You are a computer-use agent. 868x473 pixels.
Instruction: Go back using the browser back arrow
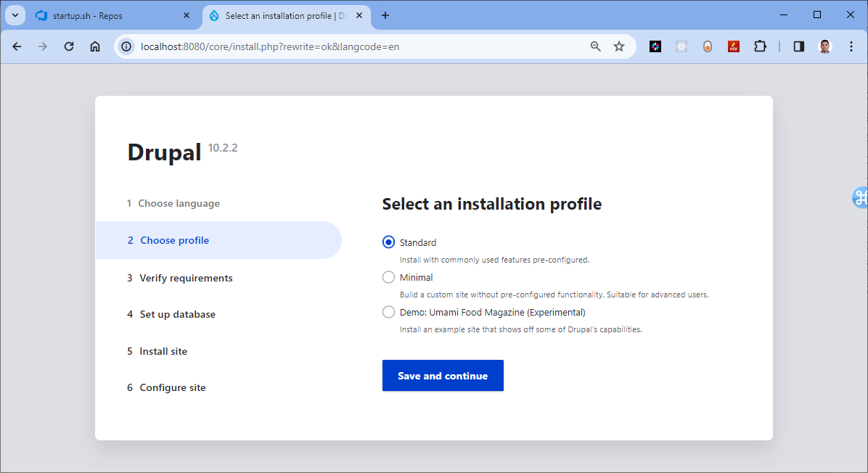click(x=17, y=46)
